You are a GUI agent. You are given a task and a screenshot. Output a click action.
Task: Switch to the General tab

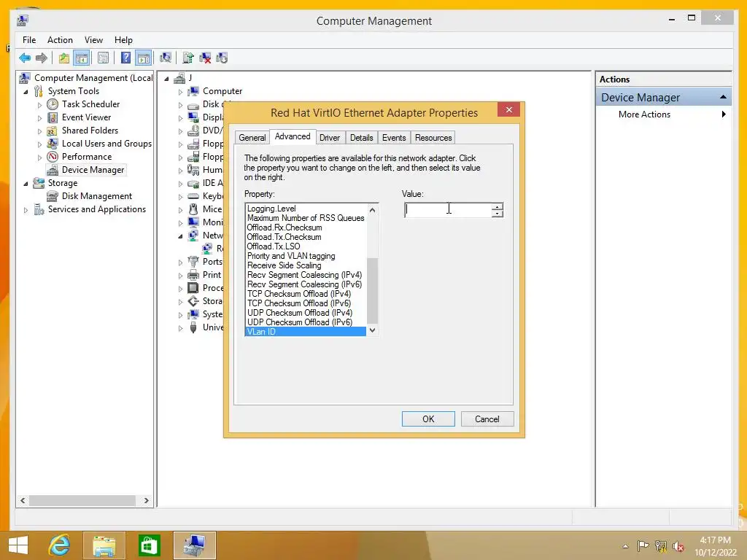(x=252, y=138)
